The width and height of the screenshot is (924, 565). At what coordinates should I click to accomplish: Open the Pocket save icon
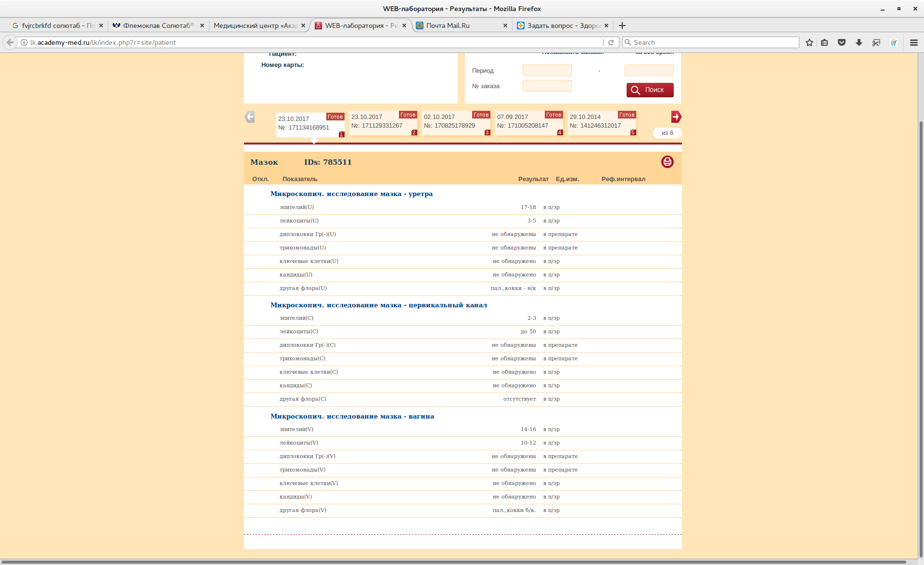(x=842, y=42)
